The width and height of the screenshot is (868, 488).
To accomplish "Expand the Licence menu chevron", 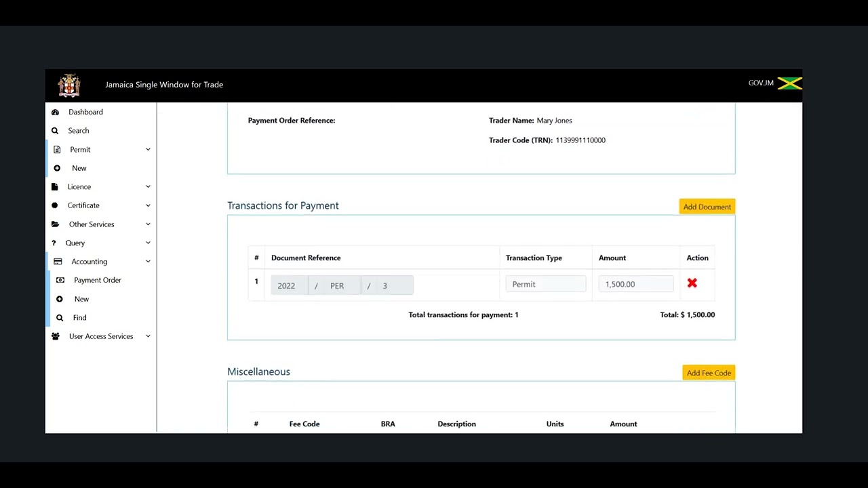I will [148, 186].
